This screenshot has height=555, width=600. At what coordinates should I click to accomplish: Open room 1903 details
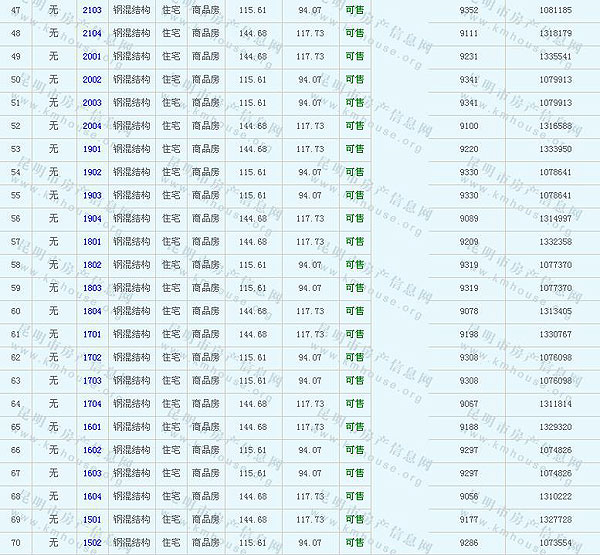[x=92, y=195]
